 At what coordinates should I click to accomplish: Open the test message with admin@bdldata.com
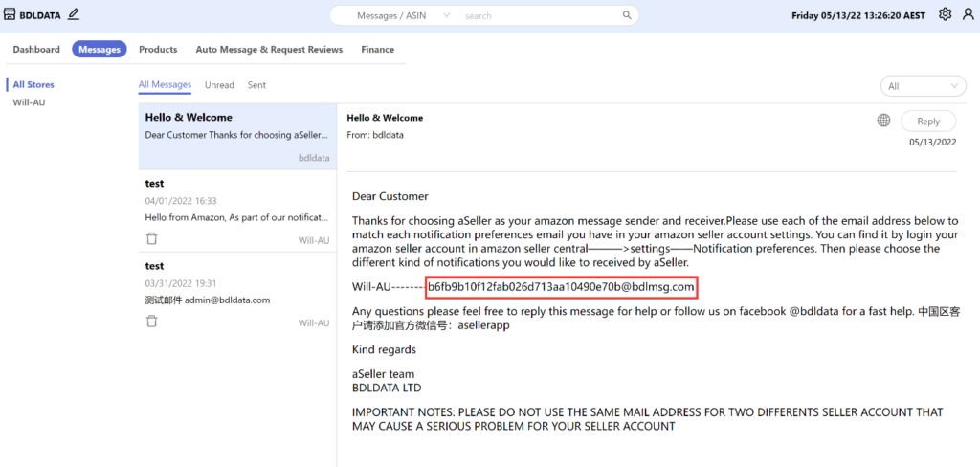pos(237,293)
